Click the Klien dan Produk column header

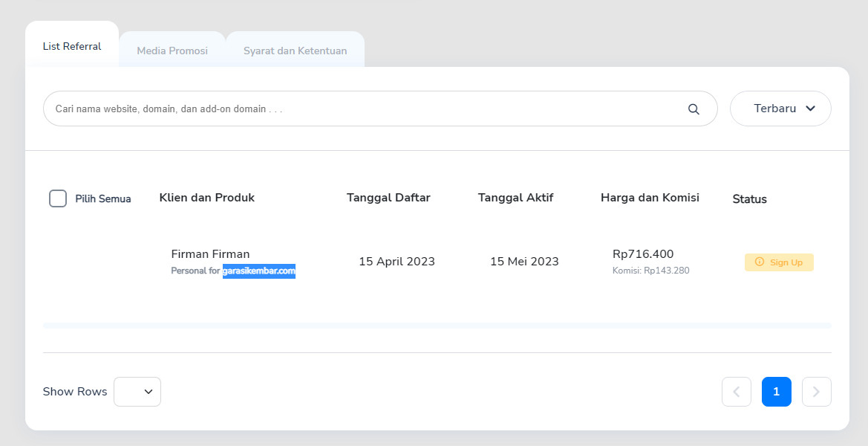pyautogui.click(x=207, y=198)
